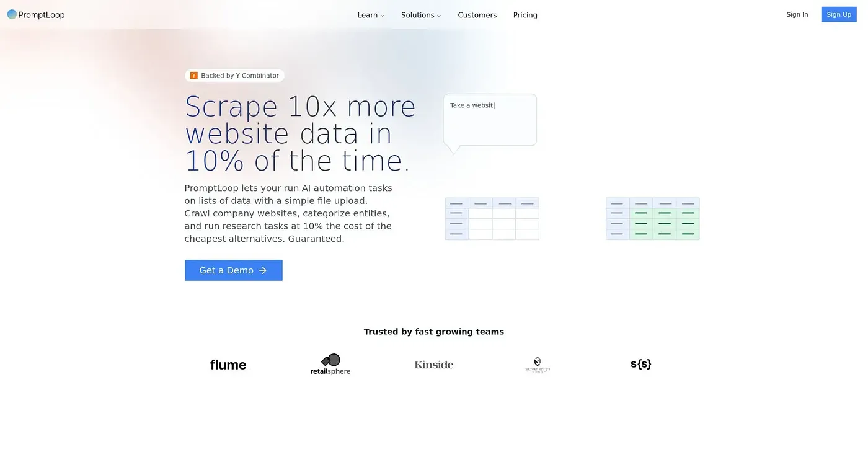Click the PromptLoop brand name text
Screen dimensions: 868x452
click(x=42, y=15)
